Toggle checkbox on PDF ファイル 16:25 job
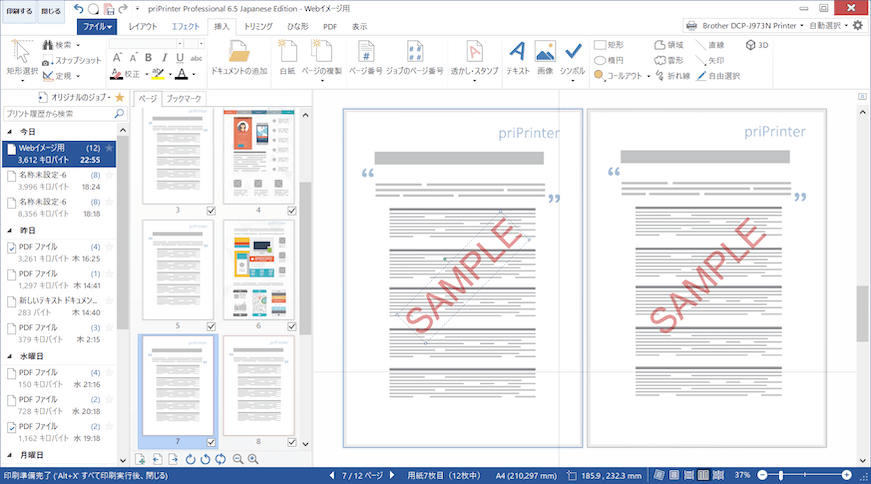This screenshot has width=871, height=484. coord(11,248)
